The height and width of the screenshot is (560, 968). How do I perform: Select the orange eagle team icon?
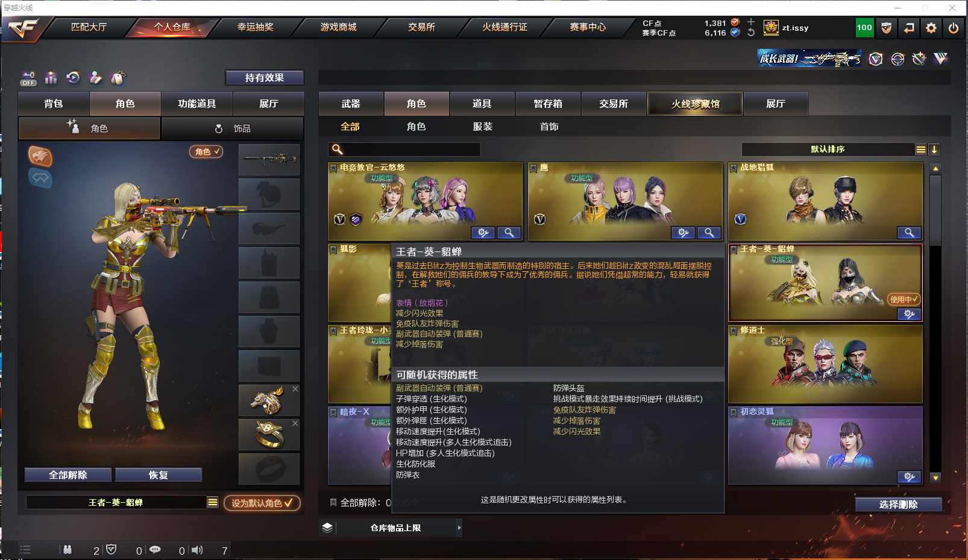click(40, 157)
